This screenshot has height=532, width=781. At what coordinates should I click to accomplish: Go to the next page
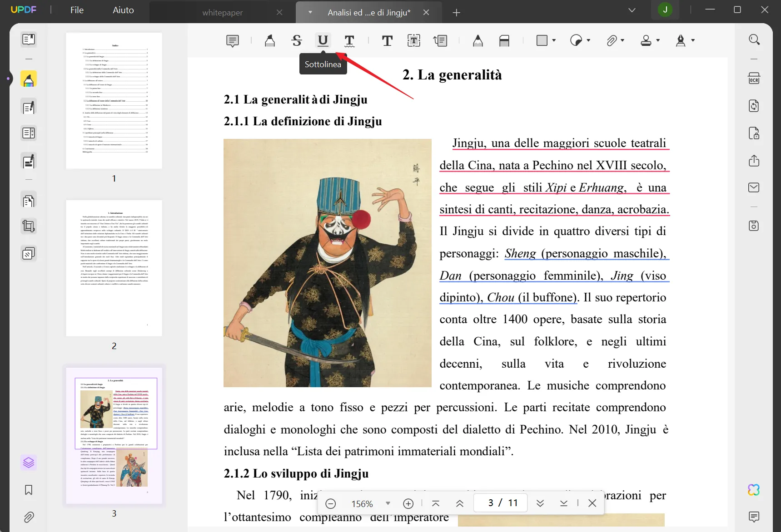pyautogui.click(x=540, y=503)
